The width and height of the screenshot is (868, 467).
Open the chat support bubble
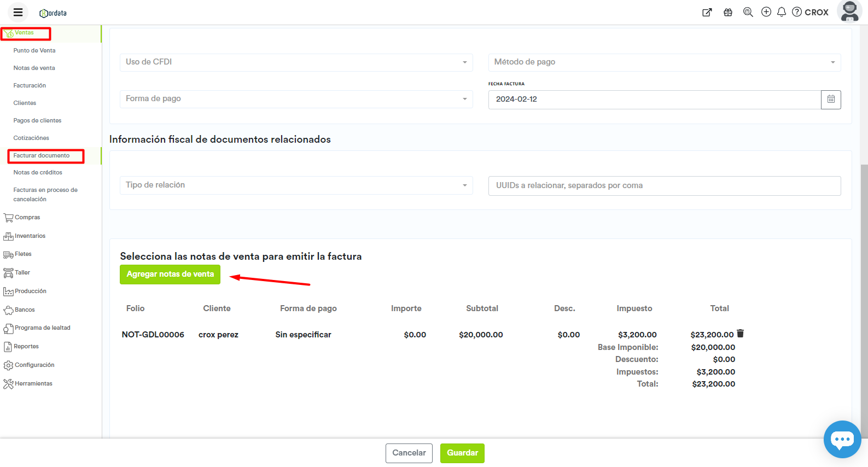842,439
